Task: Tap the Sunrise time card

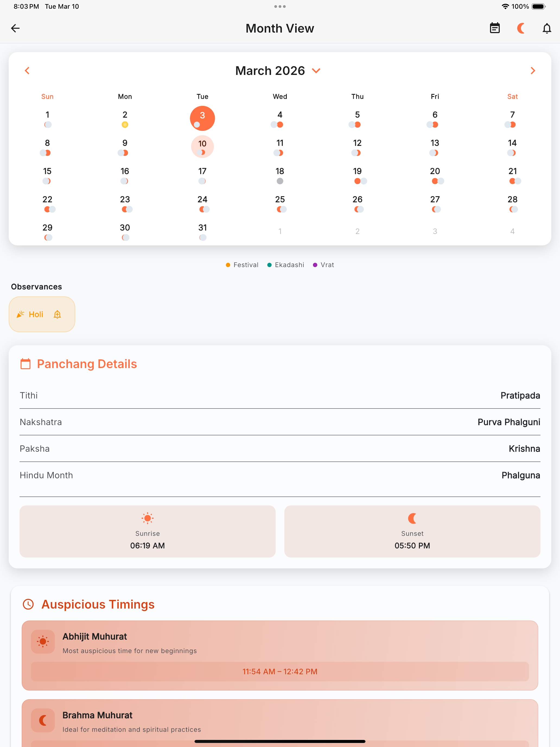Action: 148,531
